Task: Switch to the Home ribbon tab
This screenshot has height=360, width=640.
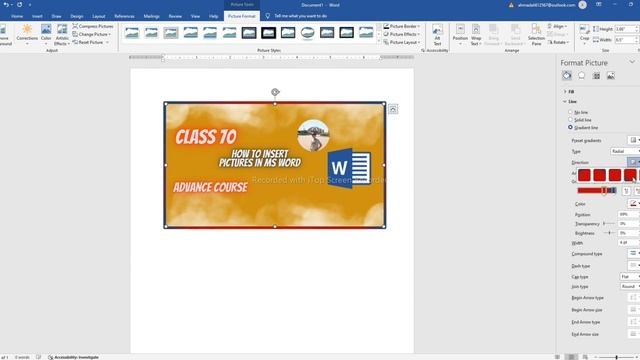Action: coord(17,16)
